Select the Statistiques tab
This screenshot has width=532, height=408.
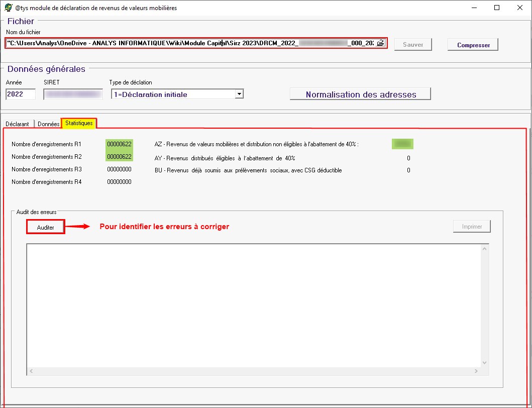point(79,123)
